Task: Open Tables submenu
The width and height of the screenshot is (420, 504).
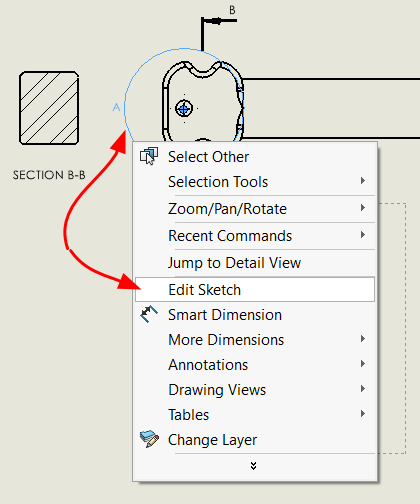Action: [x=255, y=415]
